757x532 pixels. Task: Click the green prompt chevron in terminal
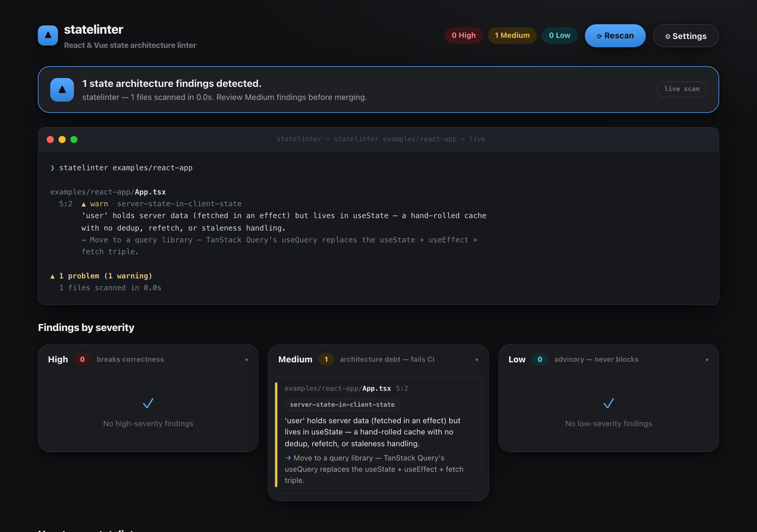pyautogui.click(x=52, y=168)
